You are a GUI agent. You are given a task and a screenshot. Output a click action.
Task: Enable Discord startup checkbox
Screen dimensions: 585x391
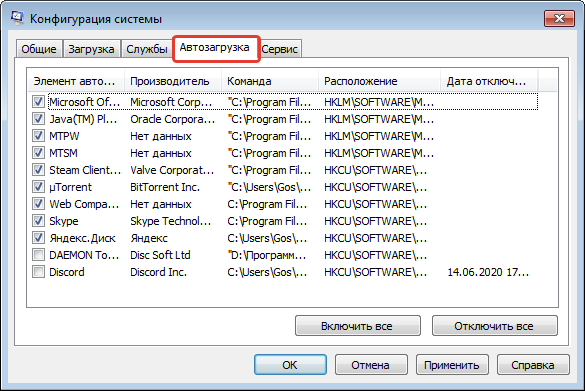pos(38,272)
